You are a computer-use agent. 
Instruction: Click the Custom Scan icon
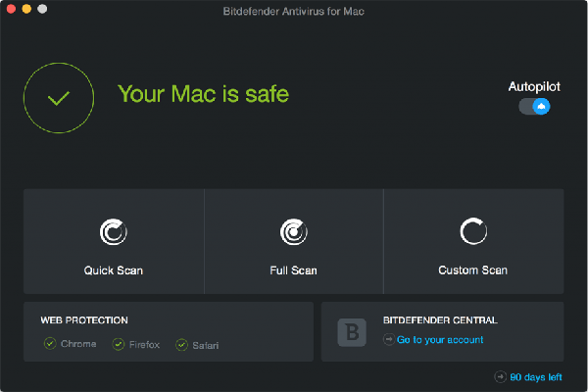473,231
